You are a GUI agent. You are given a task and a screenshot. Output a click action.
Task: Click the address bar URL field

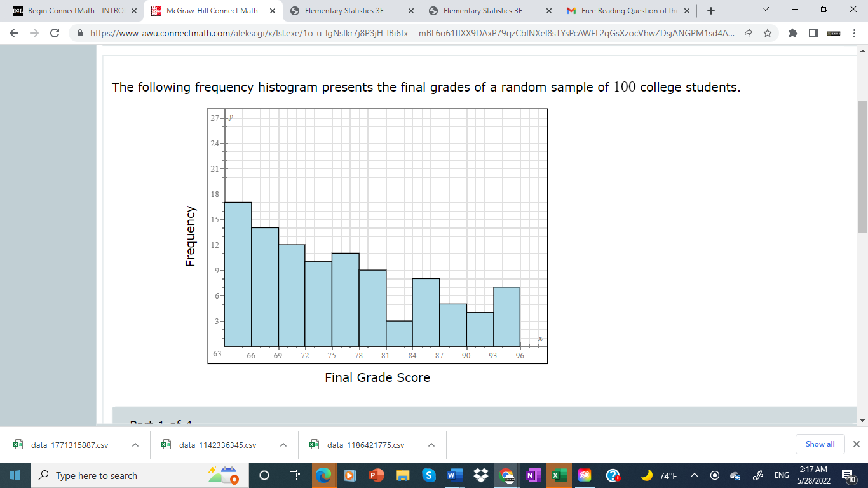click(x=381, y=33)
